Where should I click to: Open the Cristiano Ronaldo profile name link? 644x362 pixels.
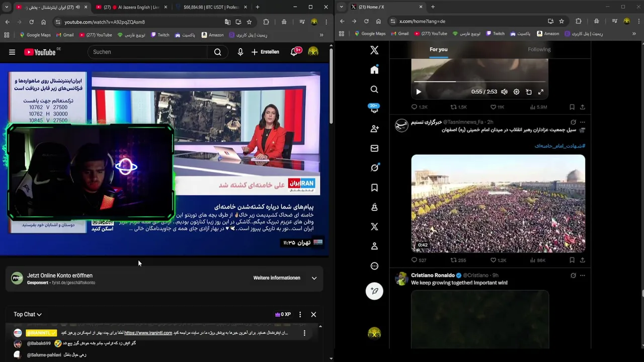point(433,276)
